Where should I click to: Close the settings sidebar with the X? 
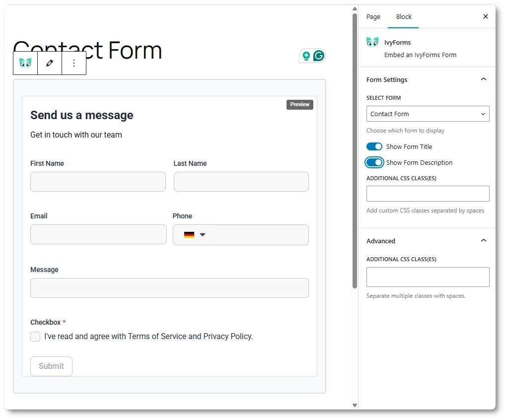[485, 16]
